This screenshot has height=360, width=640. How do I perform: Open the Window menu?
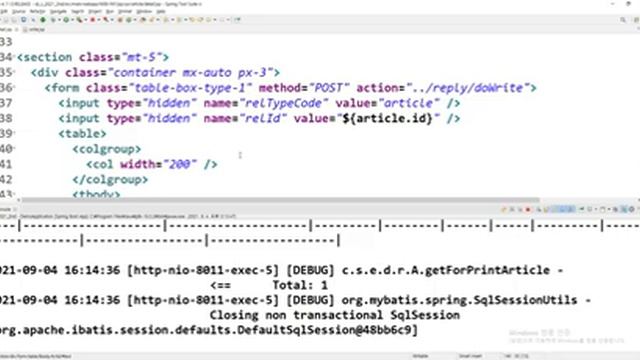tap(144, 11)
